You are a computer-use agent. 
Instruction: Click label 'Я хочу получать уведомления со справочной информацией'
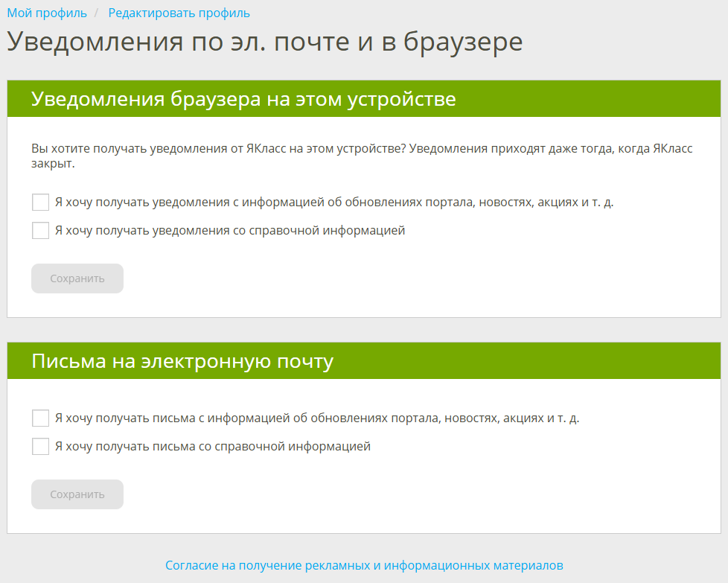(x=230, y=230)
